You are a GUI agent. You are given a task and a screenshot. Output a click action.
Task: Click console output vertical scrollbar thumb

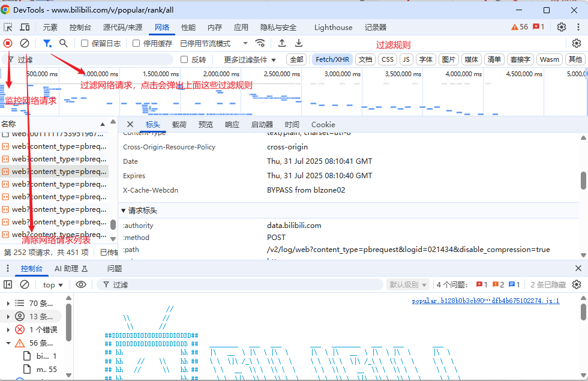click(x=583, y=312)
